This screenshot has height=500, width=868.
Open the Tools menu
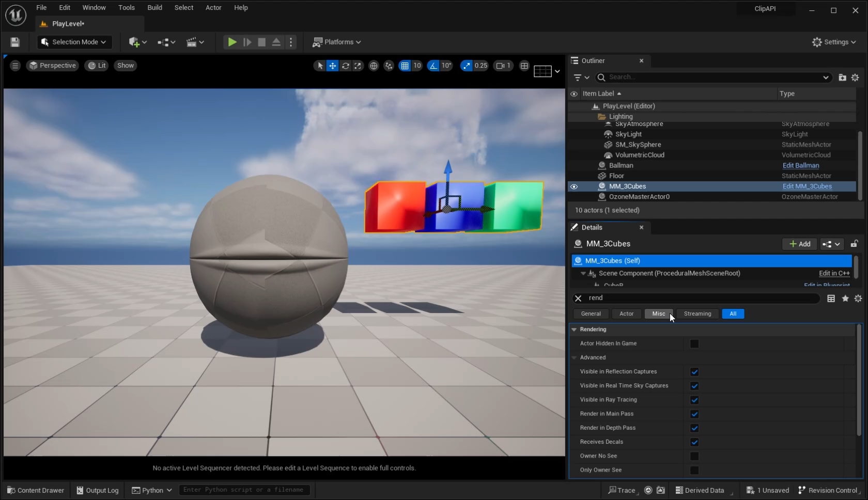click(126, 8)
